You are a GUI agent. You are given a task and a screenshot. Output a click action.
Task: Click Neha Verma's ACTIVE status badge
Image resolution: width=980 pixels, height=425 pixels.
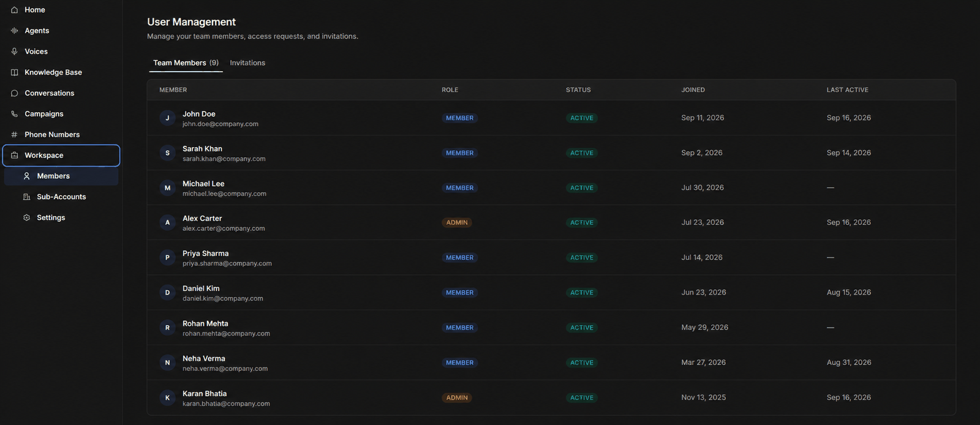click(x=582, y=363)
